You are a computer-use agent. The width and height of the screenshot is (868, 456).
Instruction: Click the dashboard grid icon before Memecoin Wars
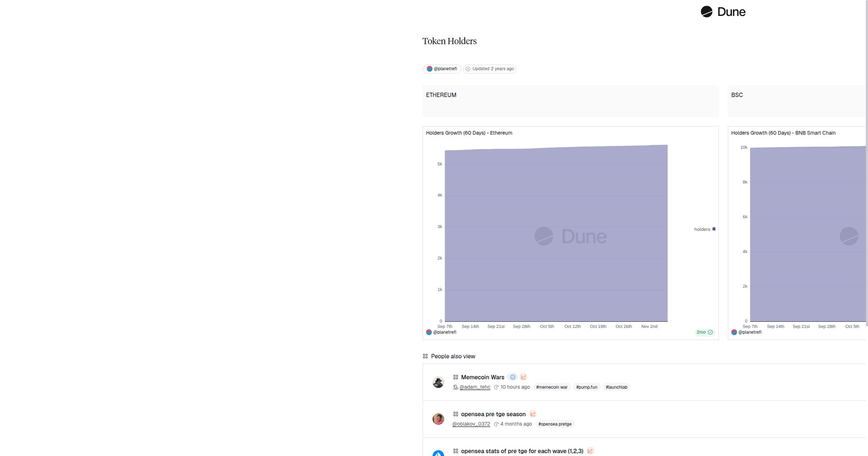tap(456, 377)
